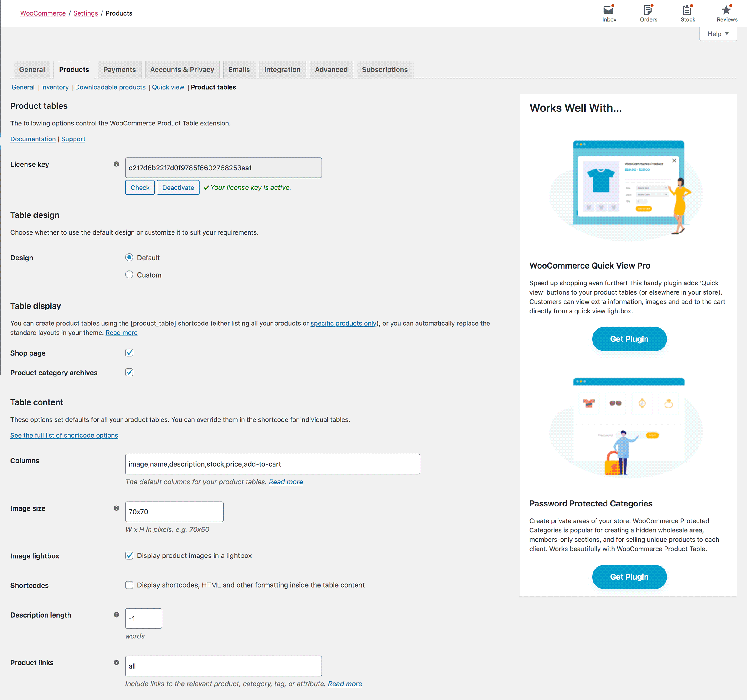Switch to the Payments tab
Image resolution: width=747 pixels, height=700 pixels.
click(x=120, y=70)
